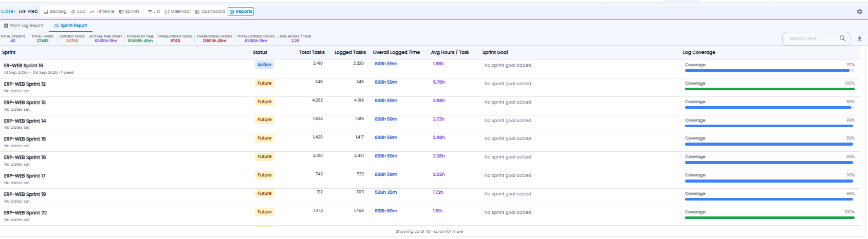Go to the Sprints tab
This screenshot has height=239, width=868.
pos(129,11)
